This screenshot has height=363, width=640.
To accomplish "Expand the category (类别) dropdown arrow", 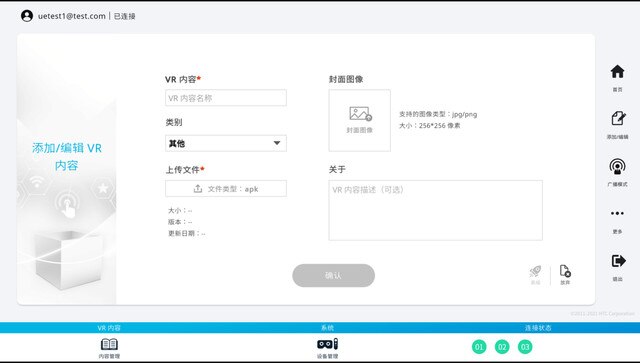I will click(277, 143).
